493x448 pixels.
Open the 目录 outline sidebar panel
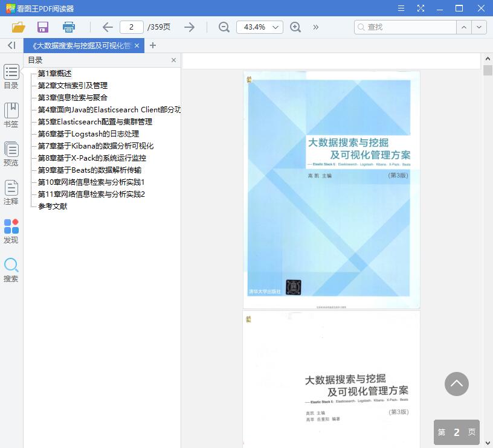(11, 77)
